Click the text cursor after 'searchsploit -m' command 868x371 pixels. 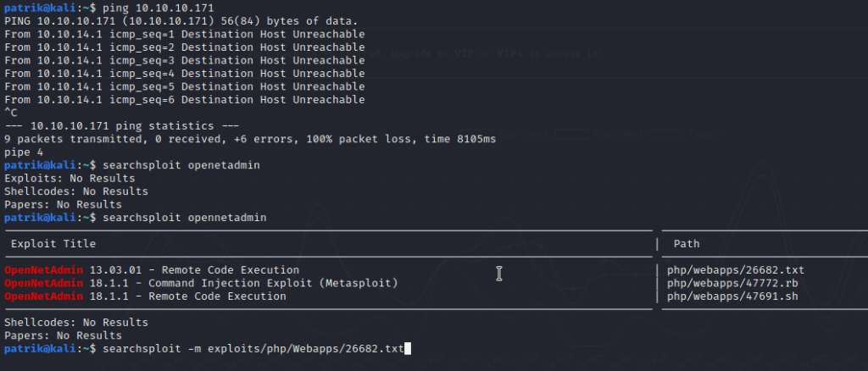point(408,349)
